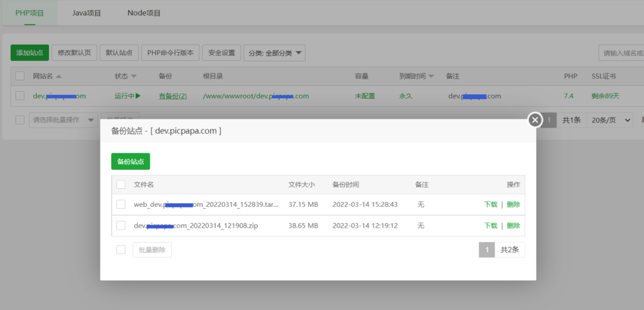Image resolution: width=644 pixels, height=310 pixels.
Task: Click the 添加站点 button
Action: click(30, 53)
